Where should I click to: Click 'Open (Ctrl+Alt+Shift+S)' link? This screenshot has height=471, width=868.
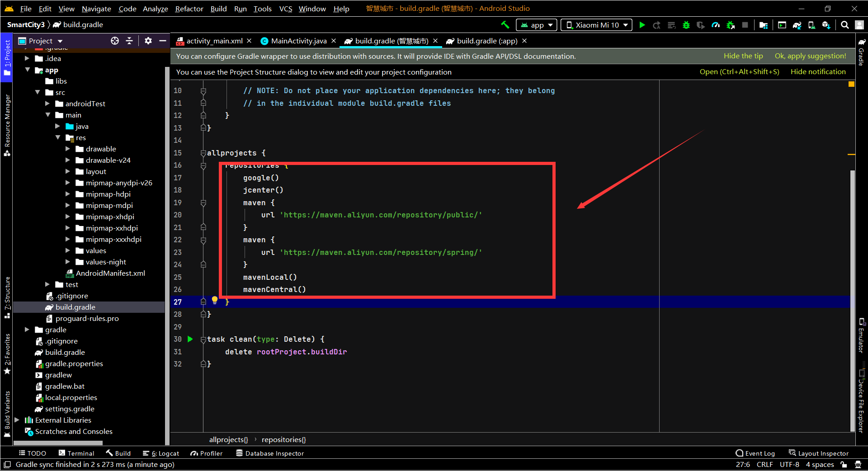click(739, 72)
